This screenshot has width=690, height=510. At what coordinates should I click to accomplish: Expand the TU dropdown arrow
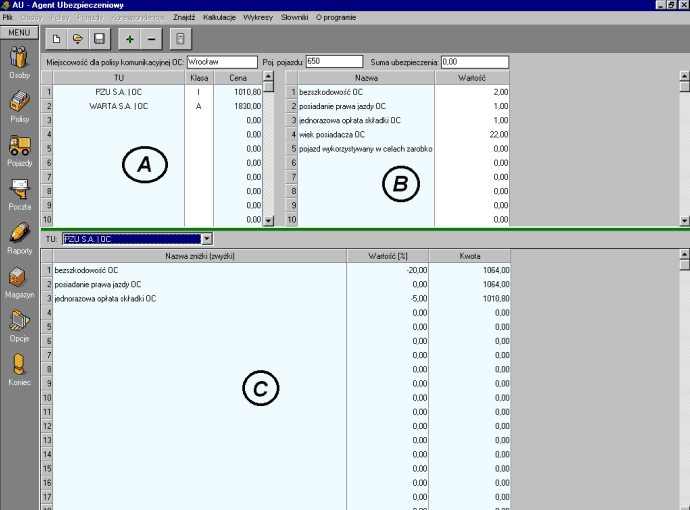(206, 239)
